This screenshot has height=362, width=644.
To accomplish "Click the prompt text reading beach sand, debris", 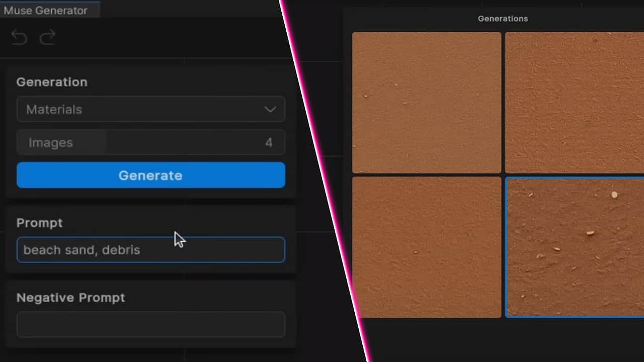I will point(82,250).
